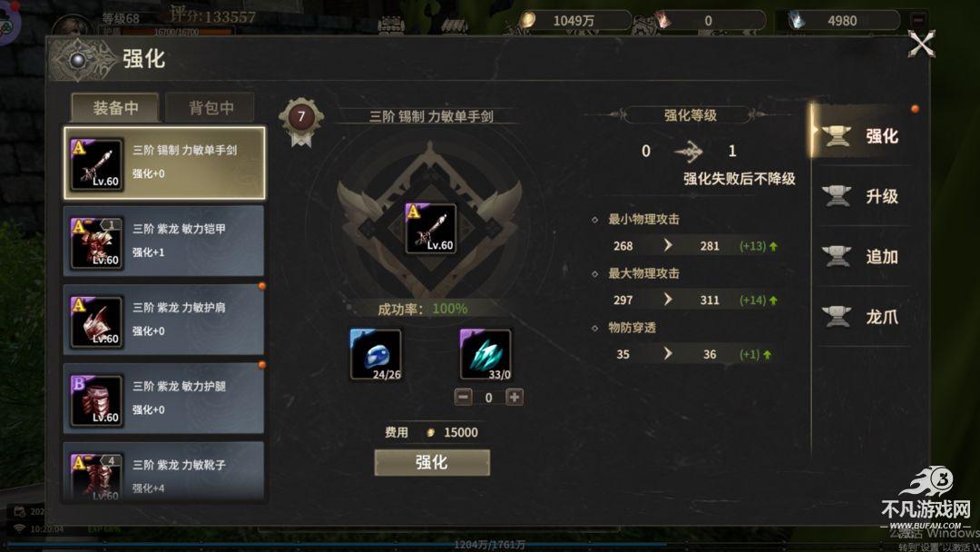Click the center sword item slot Lv.60

click(x=430, y=228)
